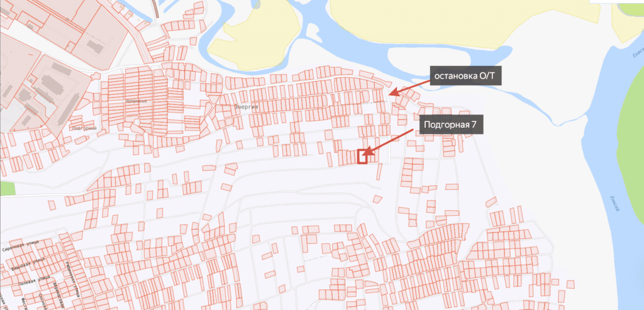Image resolution: width=644 pixels, height=310 pixels.
Task: Click the red arrowhead pointing at the bus stop
Action: (392, 93)
